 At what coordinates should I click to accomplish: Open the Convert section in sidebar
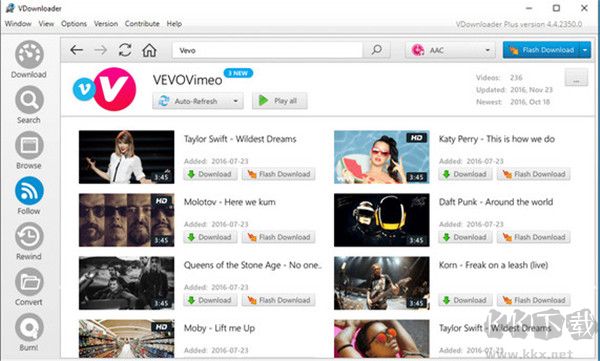pyautogui.click(x=29, y=287)
